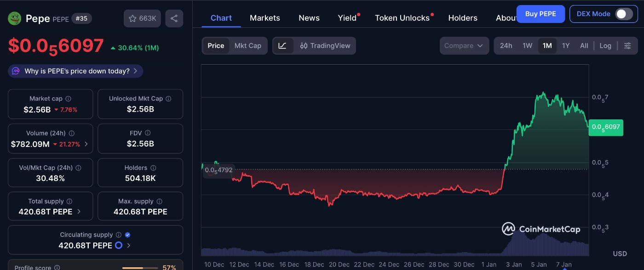Image resolution: width=644 pixels, height=270 pixels.
Task: Open chart settings sliders icon
Action: pyautogui.click(x=627, y=45)
